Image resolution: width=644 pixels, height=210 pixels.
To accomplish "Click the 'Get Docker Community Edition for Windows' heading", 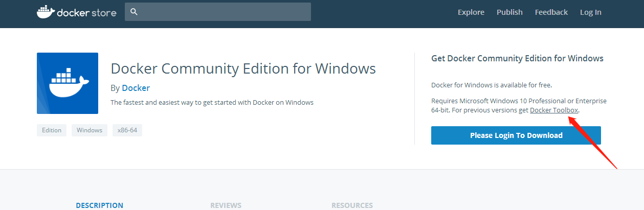I will click(518, 58).
